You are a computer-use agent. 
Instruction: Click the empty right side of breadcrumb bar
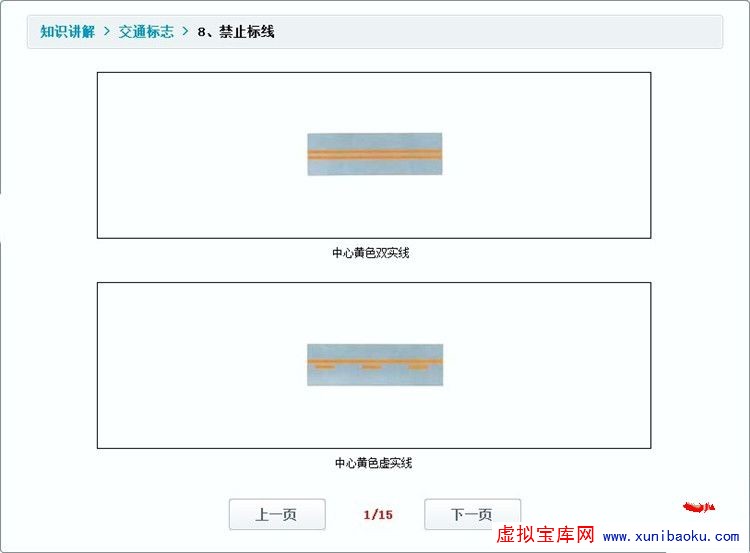coord(550,32)
